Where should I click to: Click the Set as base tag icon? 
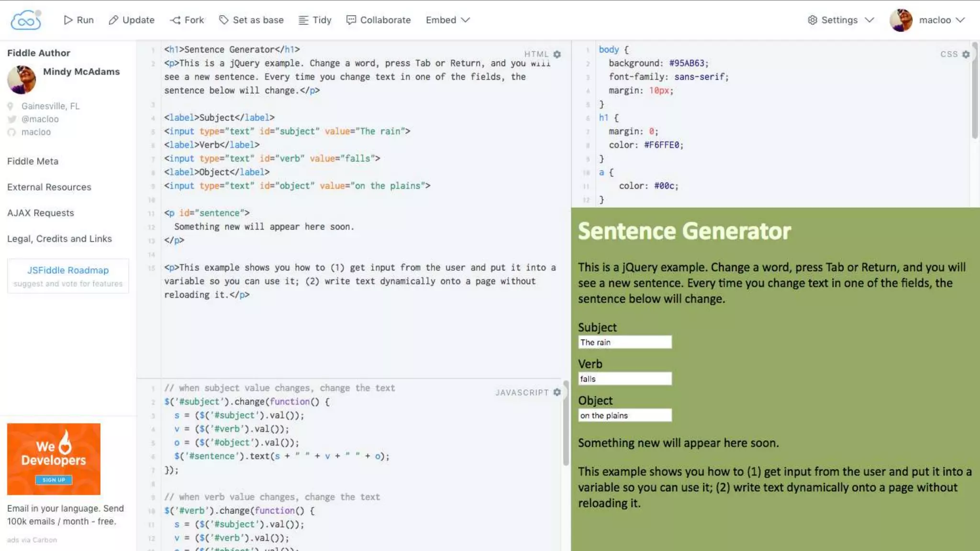click(x=223, y=20)
